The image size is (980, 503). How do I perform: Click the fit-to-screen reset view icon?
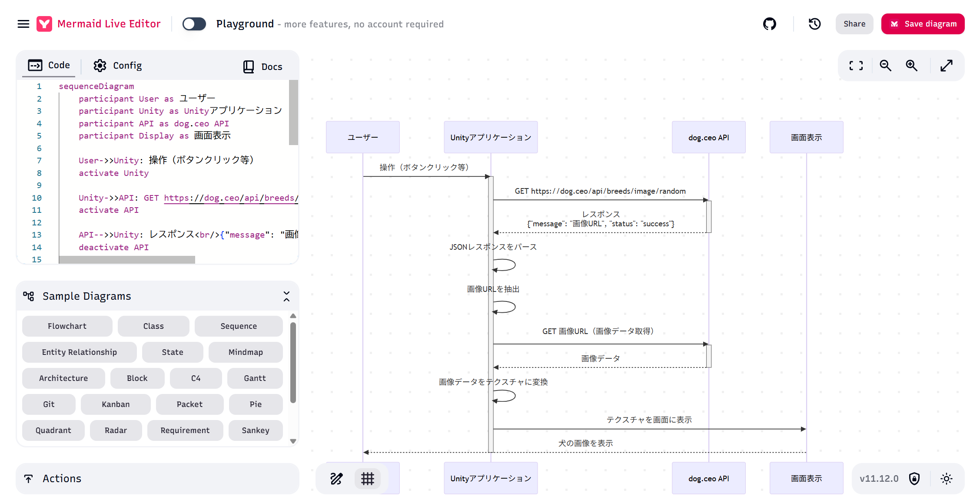click(856, 66)
